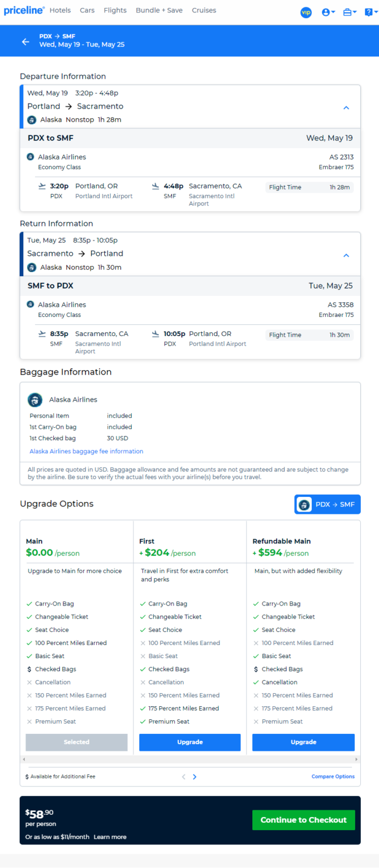Click the Alaska Airlines logo beside AS 2313
The width and height of the screenshot is (379, 868).
(31, 157)
